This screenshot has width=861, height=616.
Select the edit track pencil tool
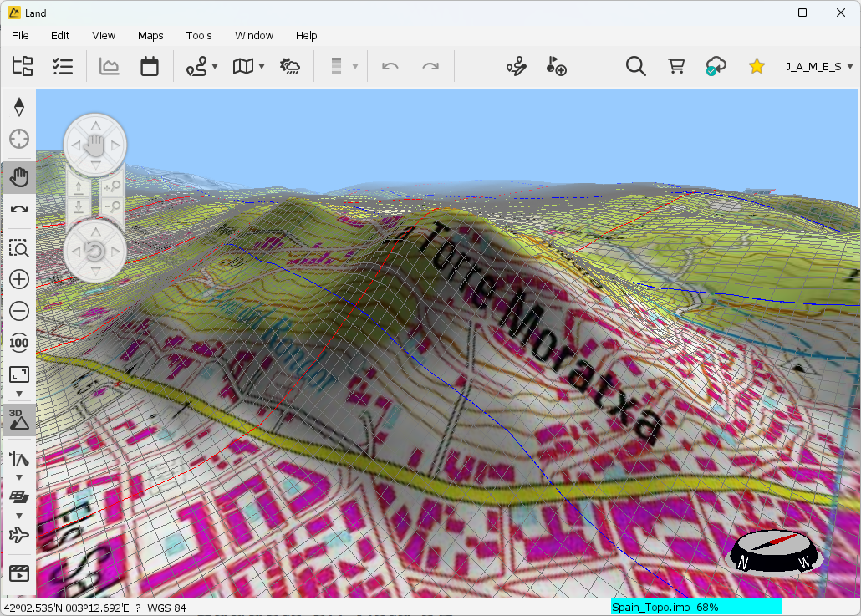[516, 66]
